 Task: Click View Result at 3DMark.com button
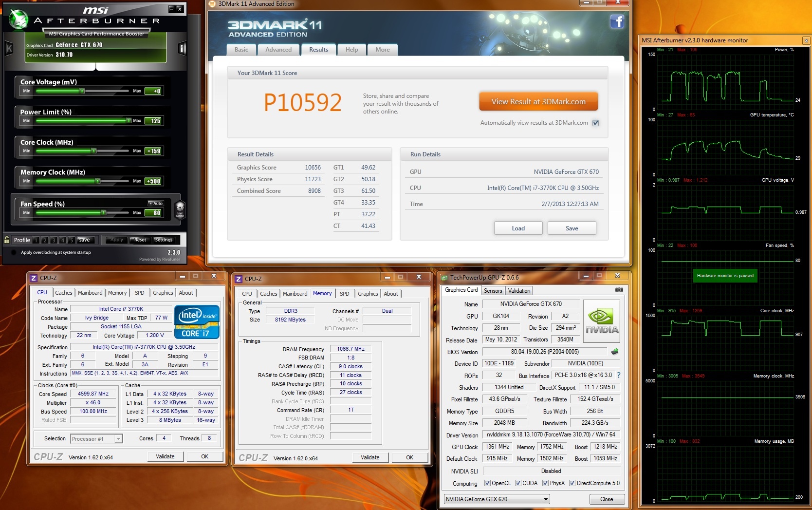click(x=538, y=102)
